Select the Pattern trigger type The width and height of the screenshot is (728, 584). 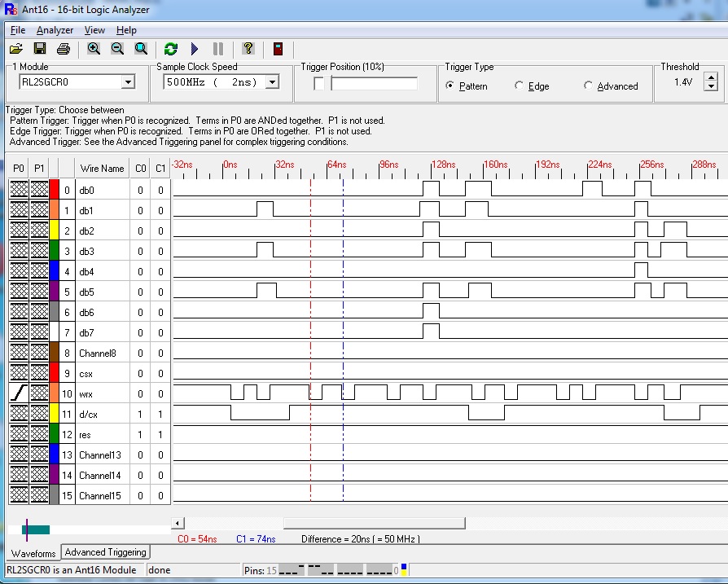pos(450,86)
